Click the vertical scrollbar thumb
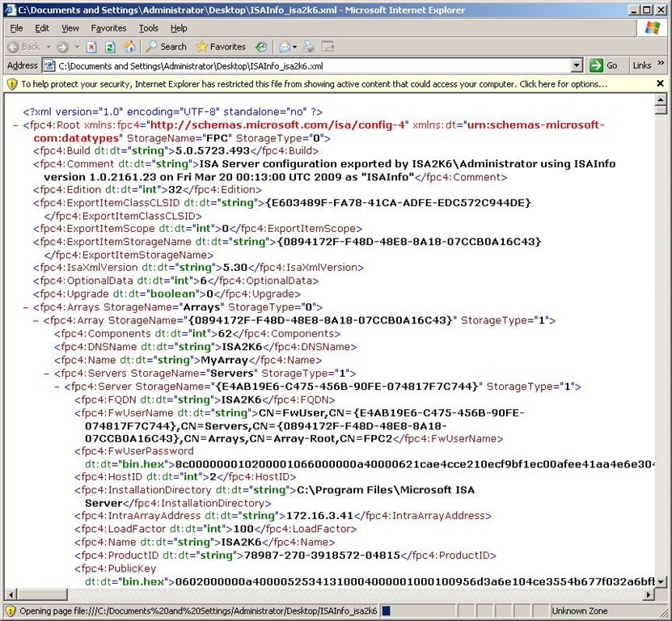 (661, 109)
